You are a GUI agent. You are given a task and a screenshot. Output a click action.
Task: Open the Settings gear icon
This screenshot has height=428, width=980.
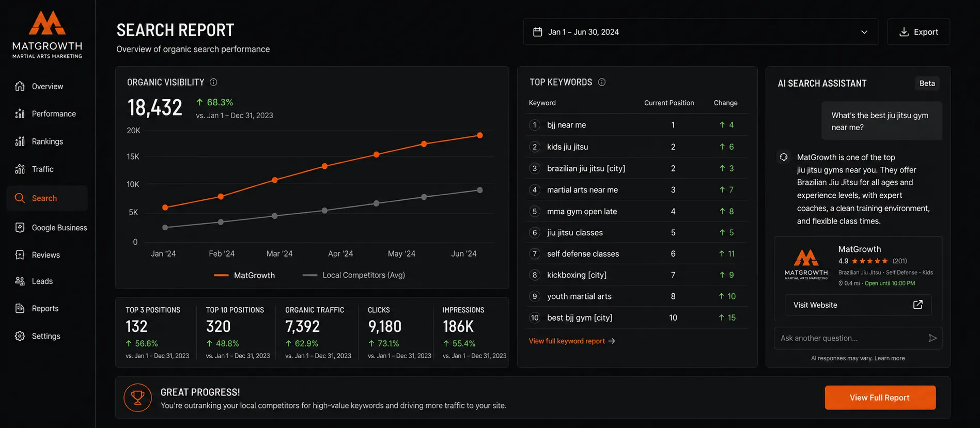point(20,336)
